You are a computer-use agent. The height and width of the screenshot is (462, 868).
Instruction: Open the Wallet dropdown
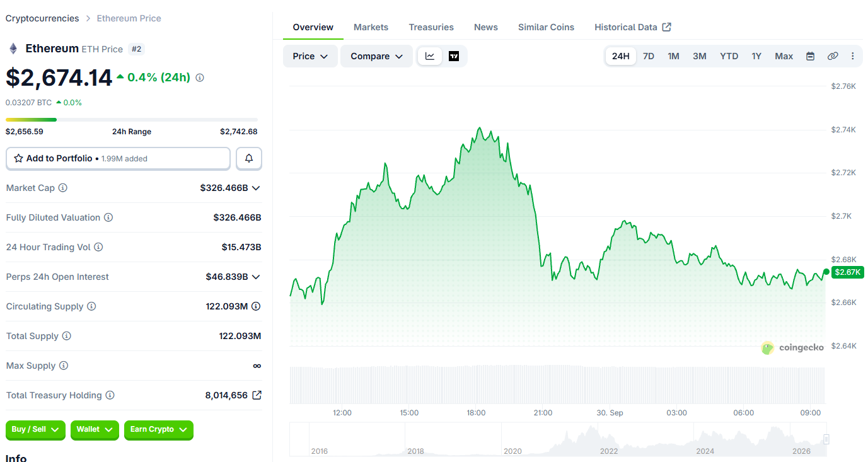(95, 430)
